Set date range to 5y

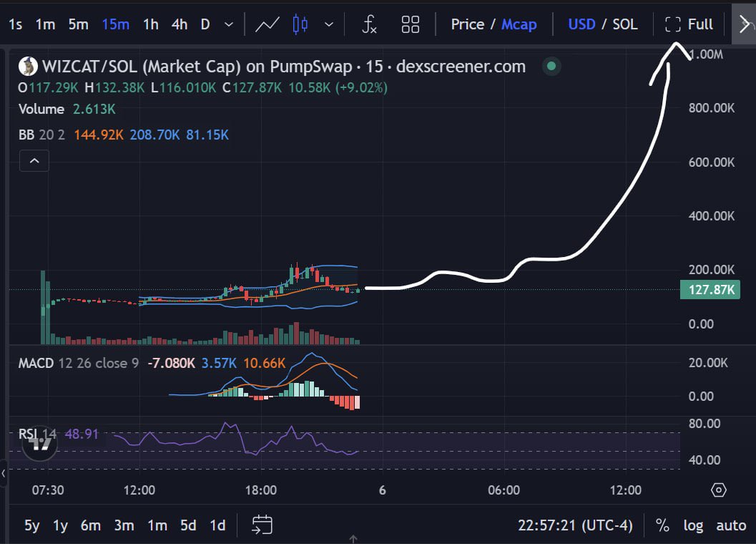point(31,525)
